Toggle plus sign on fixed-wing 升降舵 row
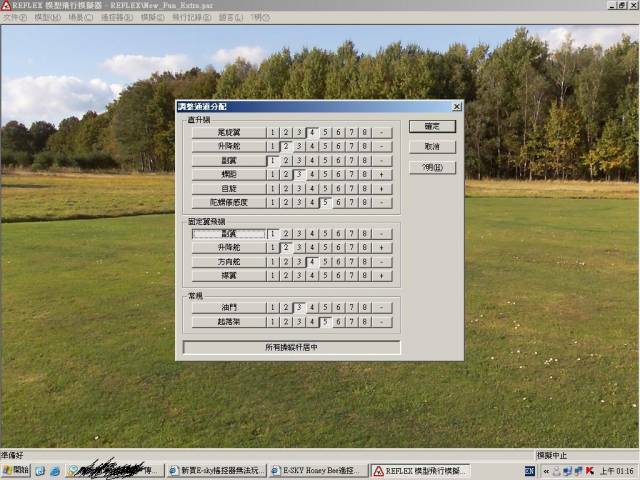Image resolution: width=640 pixels, height=480 pixels. click(382, 247)
